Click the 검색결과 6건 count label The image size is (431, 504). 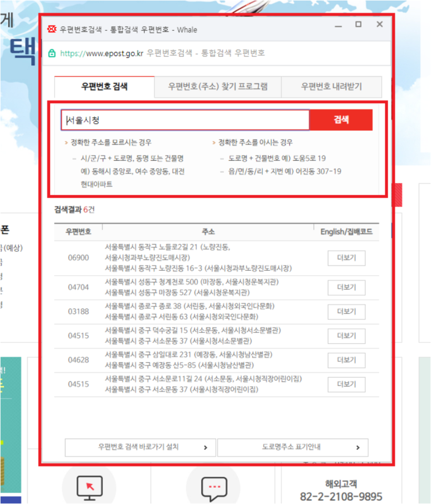click(x=75, y=209)
